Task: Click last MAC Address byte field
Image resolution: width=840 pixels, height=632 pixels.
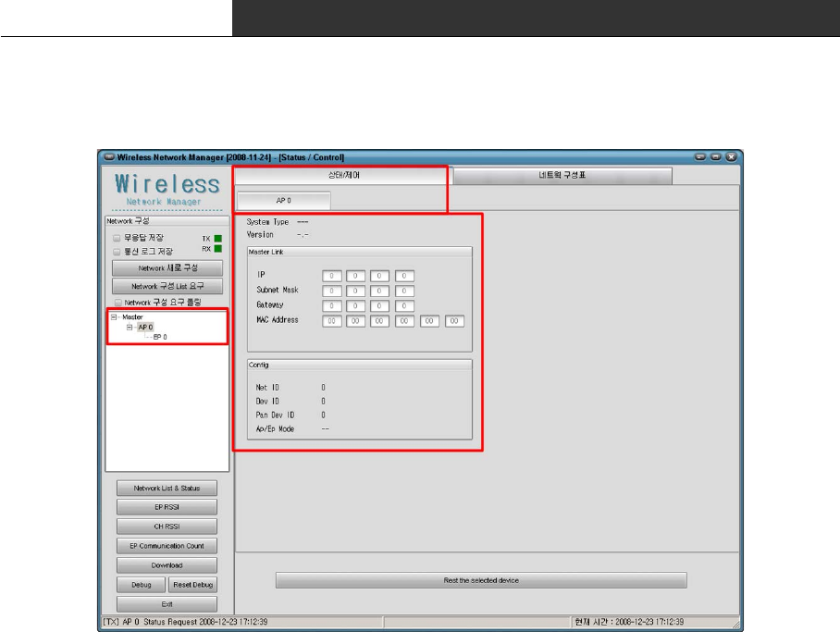Action: pos(454,321)
